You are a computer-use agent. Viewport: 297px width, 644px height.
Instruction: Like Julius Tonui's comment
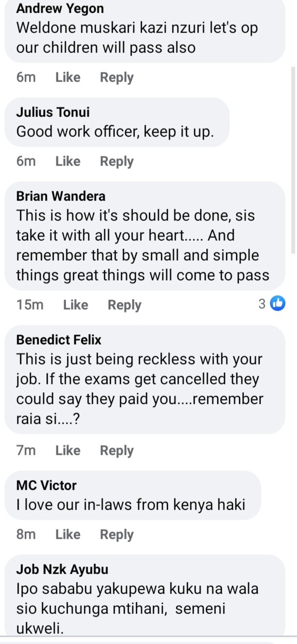click(68, 161)
